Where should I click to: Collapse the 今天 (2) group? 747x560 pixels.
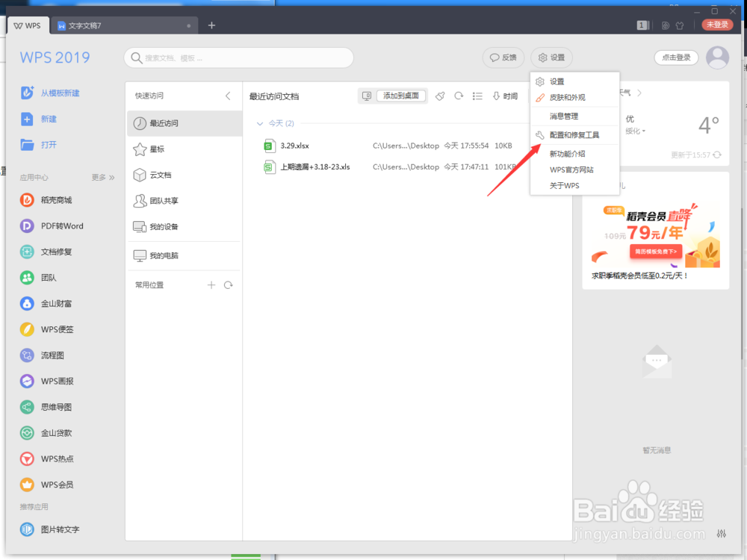click(x=260, y=123)
